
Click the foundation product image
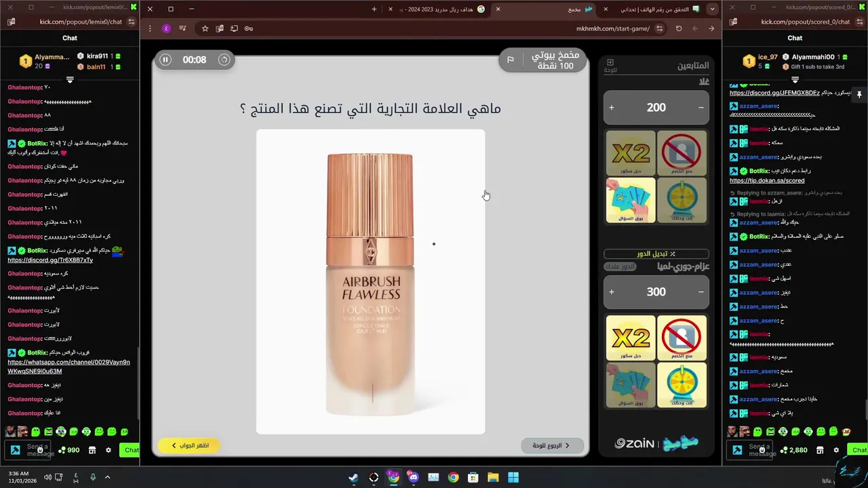(x=370, y=281)
